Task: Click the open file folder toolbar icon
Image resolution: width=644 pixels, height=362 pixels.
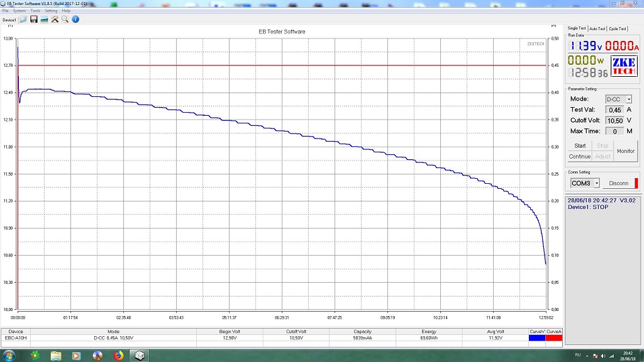Action: click(x=23, y=20)
